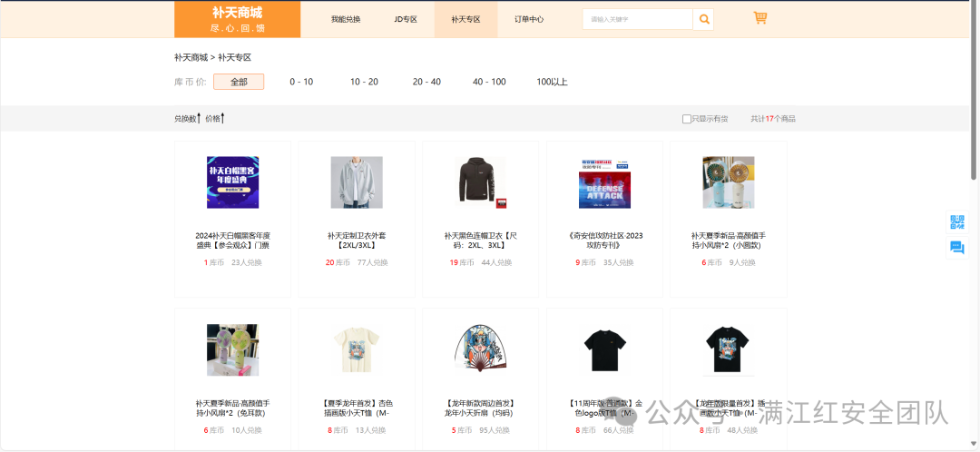
Task: Open 我能兑换 nav tab
Action: [x=346, y=19]
